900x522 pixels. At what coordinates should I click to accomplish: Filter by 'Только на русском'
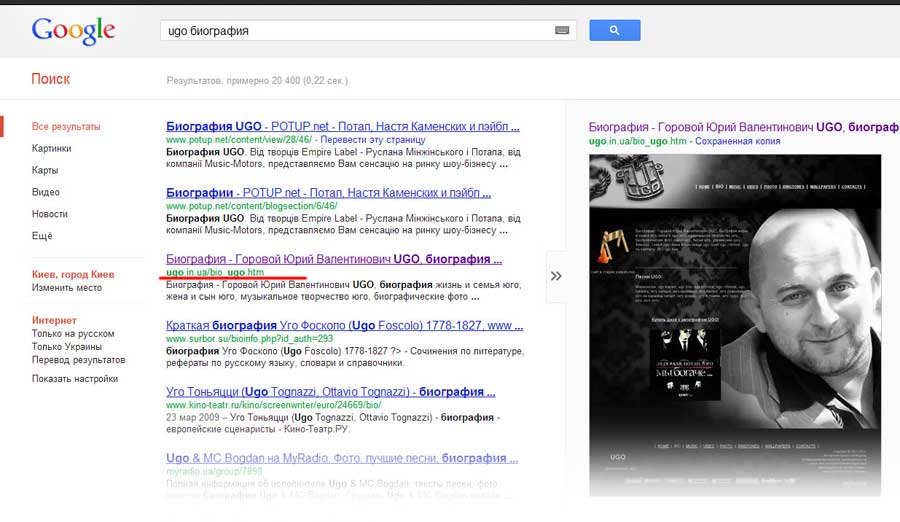(x=73, y=334)
